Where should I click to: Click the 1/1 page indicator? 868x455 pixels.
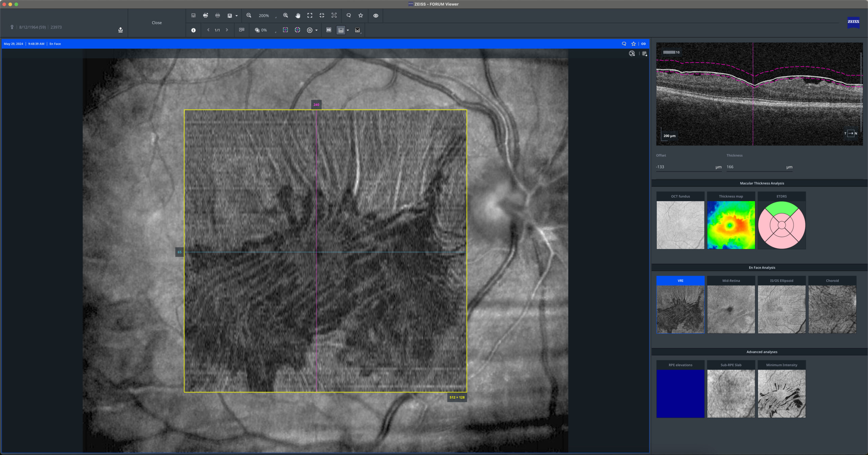click(217, 30)
